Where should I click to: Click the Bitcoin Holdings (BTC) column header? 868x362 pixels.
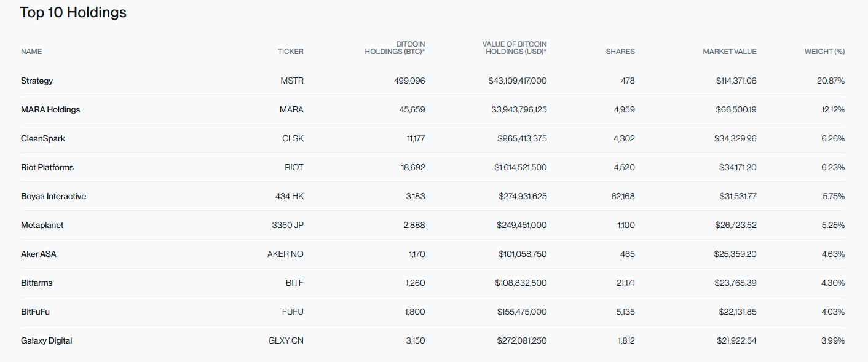point(395,48)
